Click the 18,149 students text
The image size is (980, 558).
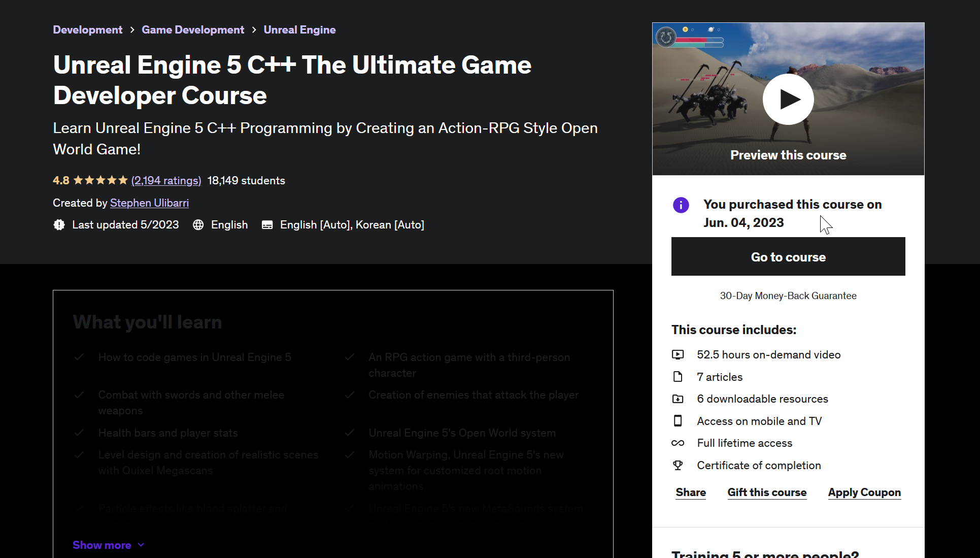[x=246, y=181]
